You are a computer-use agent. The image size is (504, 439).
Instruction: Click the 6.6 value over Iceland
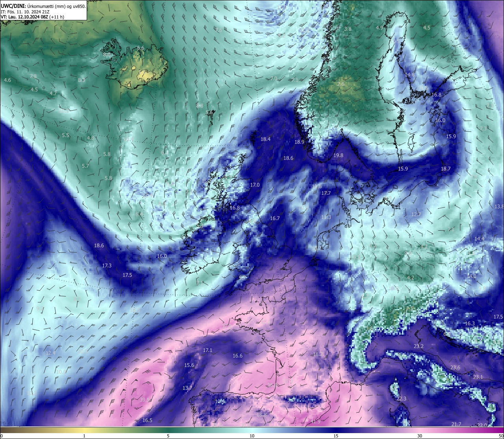coord(141,48)
